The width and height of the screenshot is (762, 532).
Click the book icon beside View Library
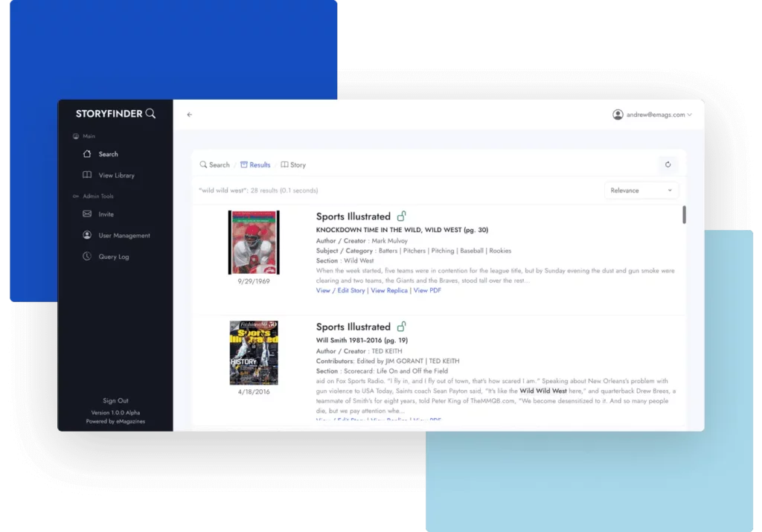coord(87,175)
